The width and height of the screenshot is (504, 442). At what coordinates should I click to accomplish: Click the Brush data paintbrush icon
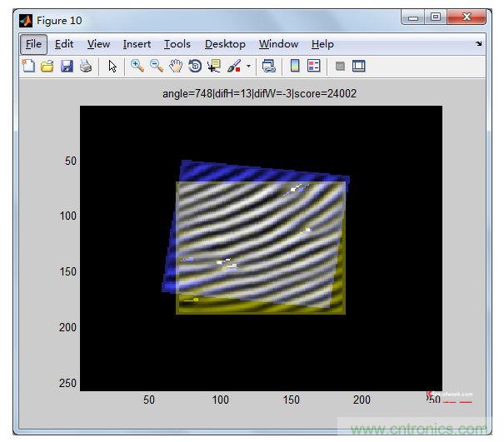[234, 67]
